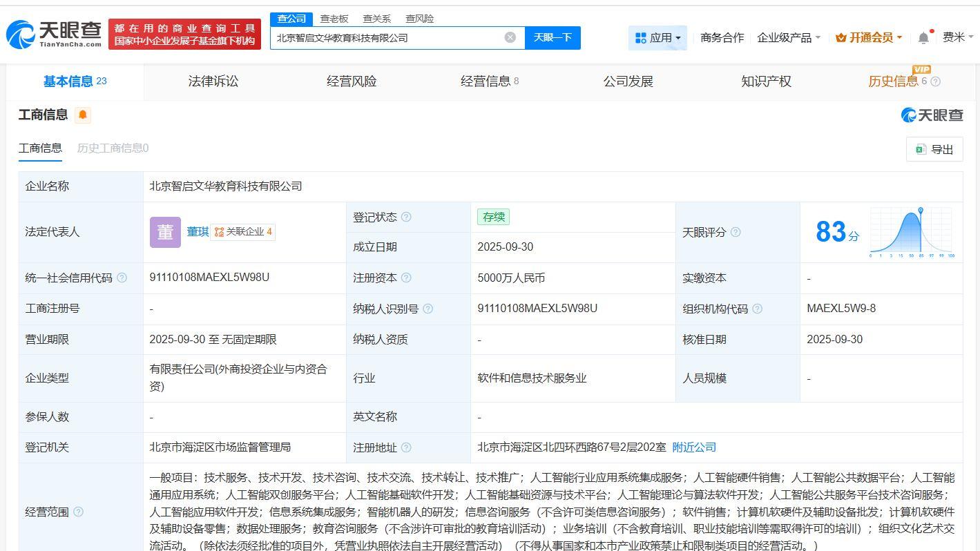Select the 查老板 search mode tab
The height and width of the screenshot is (551, 980).
334,19
